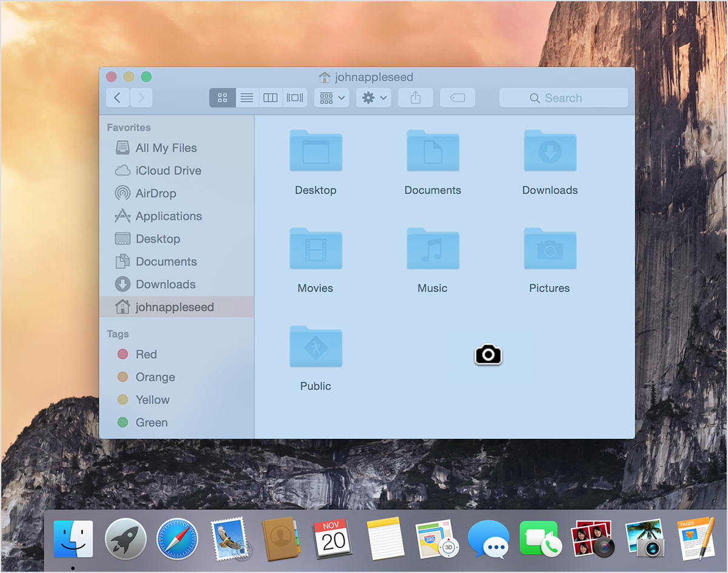Screen dimensions: 728x573
Task: Launch FaceTime from the Dock
Action: coord(540,539)
